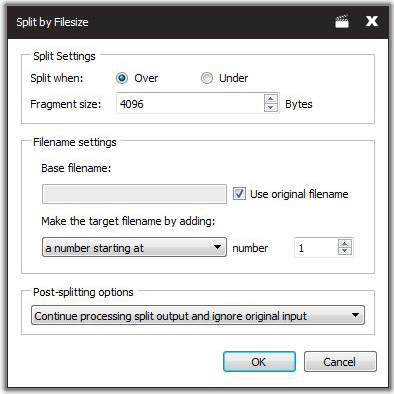
Task: Click the Use original filename label
Action: [x=299, y=194]
